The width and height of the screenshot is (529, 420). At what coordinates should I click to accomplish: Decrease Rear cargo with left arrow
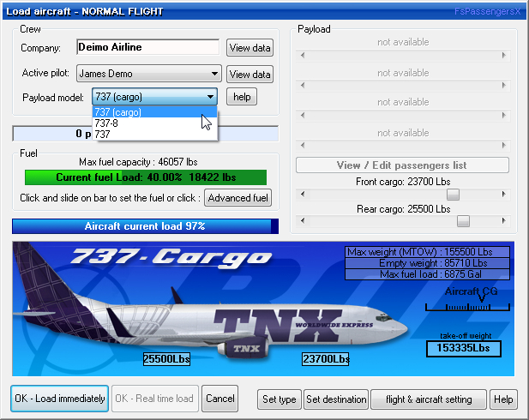(303, 220)
